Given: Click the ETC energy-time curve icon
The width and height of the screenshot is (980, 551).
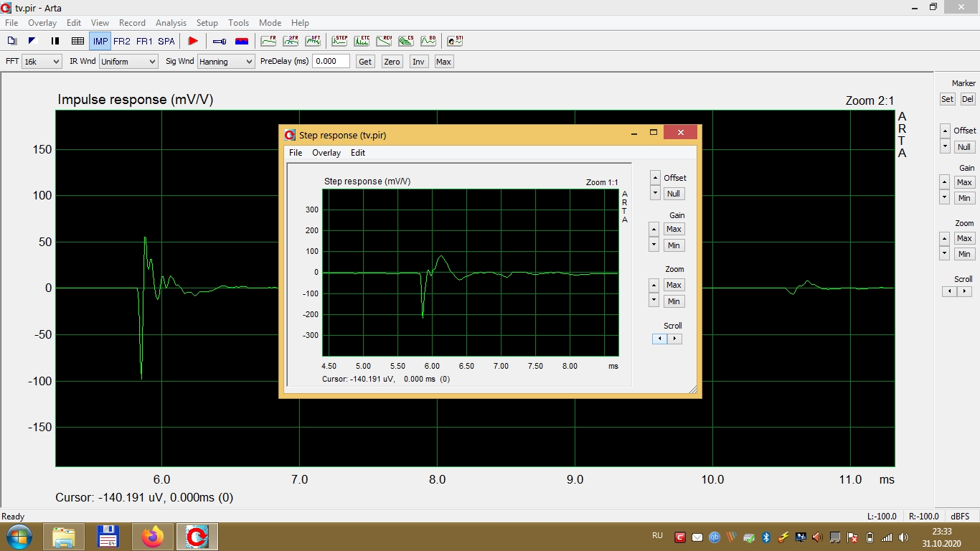Looking at the screenshot, I should tap(360, 41).
